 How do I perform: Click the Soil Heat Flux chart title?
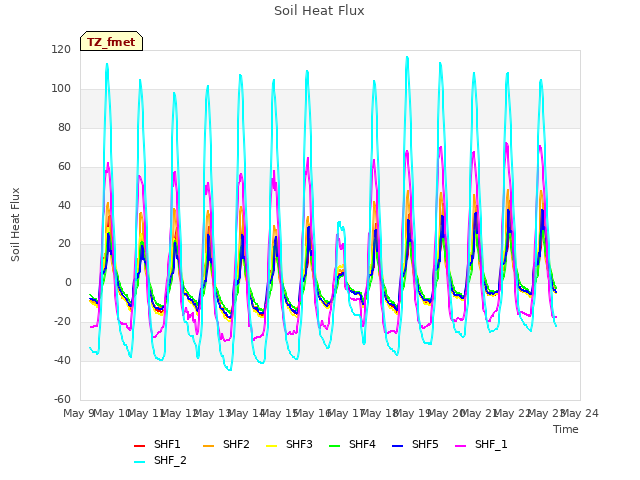point(319,11)
